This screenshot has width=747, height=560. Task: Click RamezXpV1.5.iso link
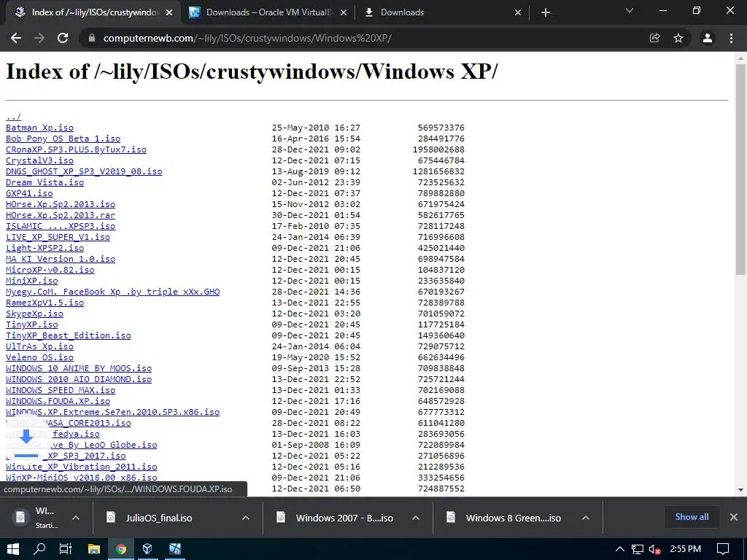pos(44,303)
